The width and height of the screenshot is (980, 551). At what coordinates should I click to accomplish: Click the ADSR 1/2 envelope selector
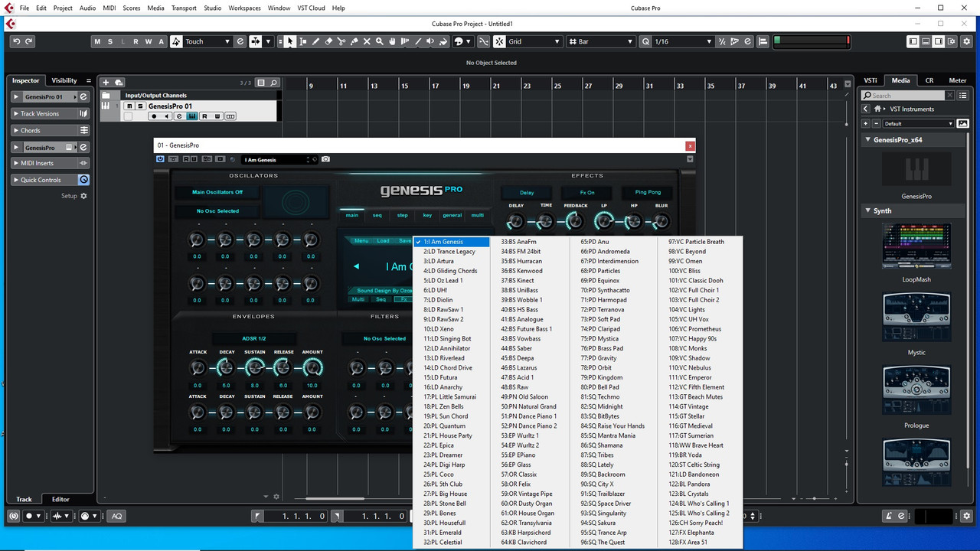[254, 338]
